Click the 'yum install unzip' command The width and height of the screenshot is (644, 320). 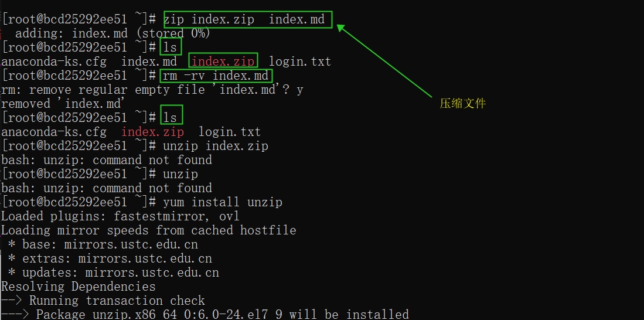[x=223, y=202]
